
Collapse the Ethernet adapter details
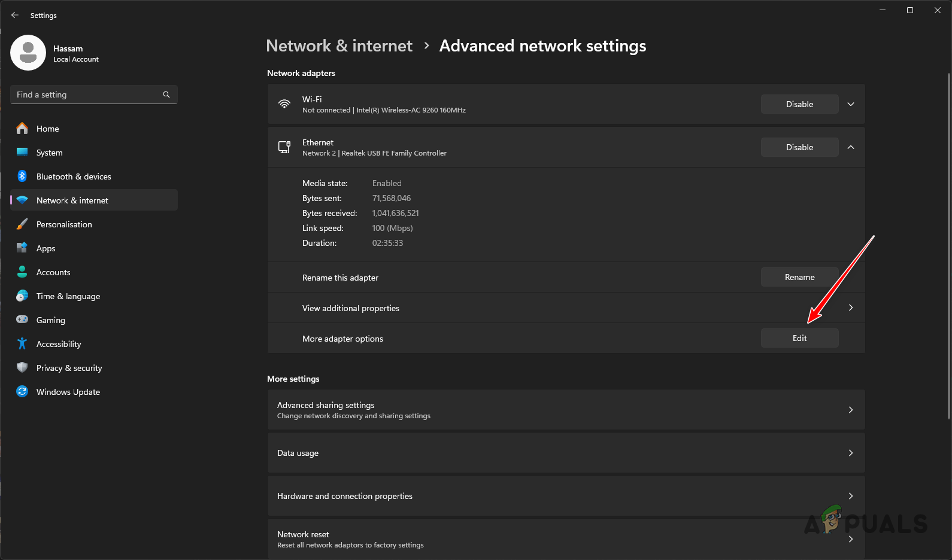(x=850, y=147)
